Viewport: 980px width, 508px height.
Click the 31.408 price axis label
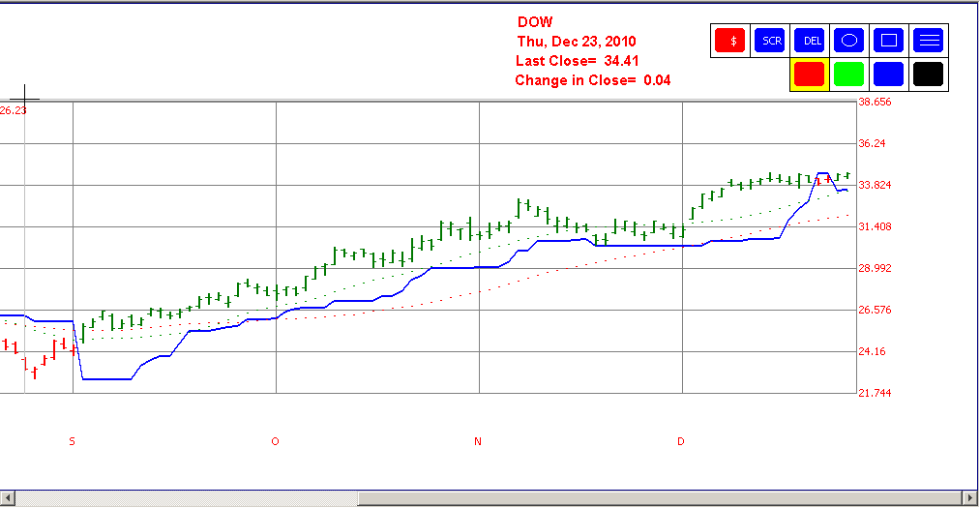click(875, 226)
